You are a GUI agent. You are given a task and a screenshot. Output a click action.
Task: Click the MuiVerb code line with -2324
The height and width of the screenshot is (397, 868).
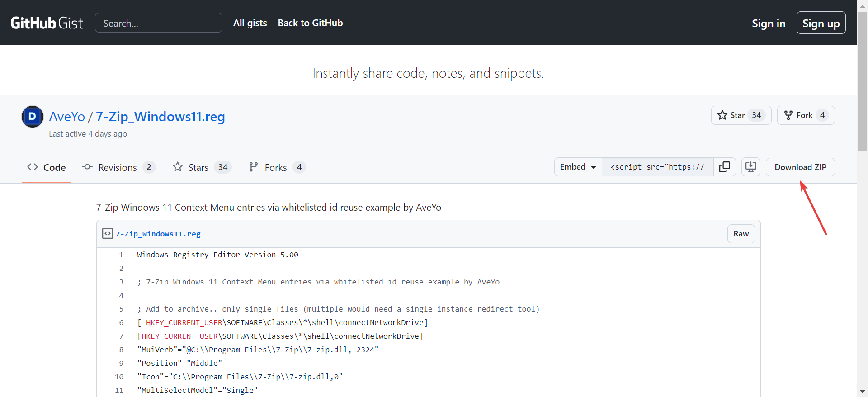[x=258, y=350]
